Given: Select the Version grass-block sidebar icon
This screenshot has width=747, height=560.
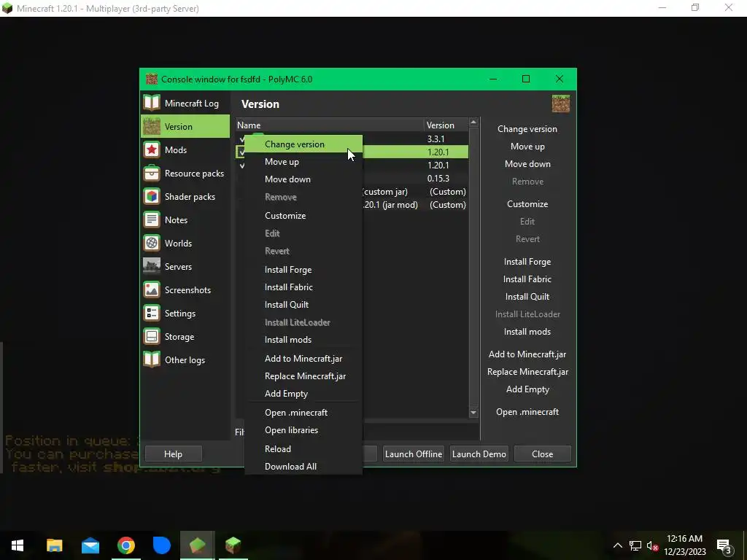Looking at the screenshot, I should click(152, 126).
